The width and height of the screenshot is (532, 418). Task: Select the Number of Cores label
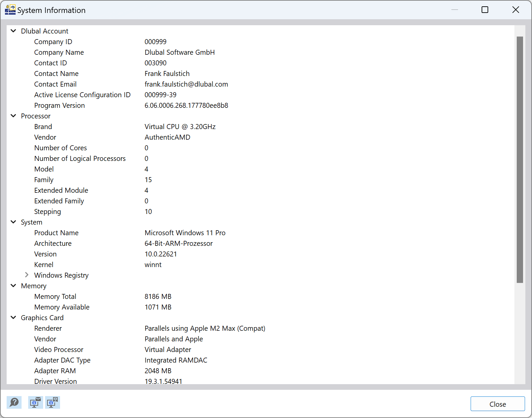pyautogui.click(x=60, y=148)
